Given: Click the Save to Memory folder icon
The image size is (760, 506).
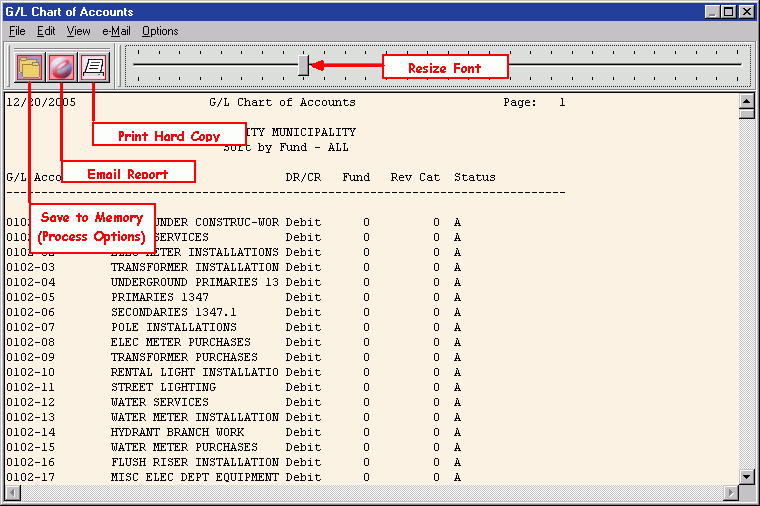Looking at the screenshot, I should pos(30,67).
